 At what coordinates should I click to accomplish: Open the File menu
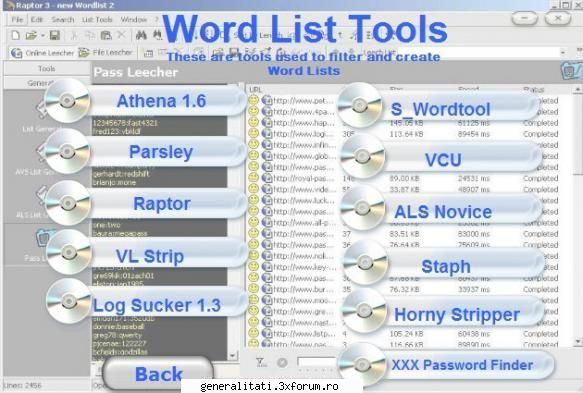17,20
